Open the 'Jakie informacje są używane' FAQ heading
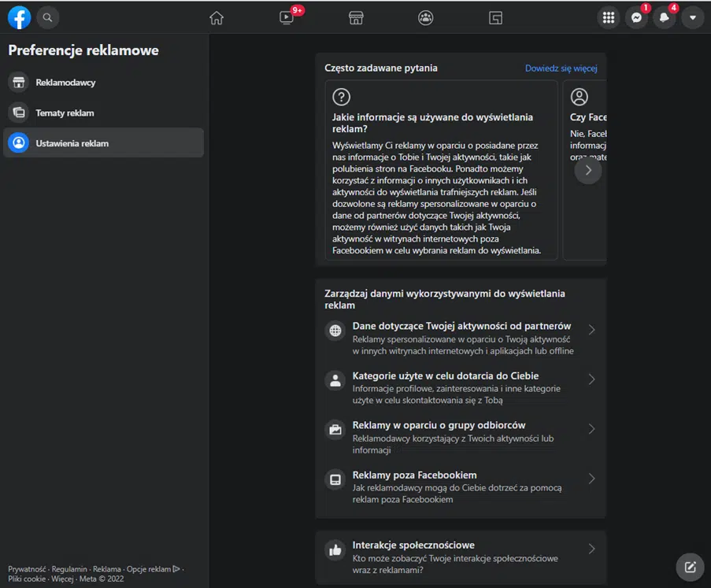The height and width of the screenshot is (588, 711). 432,123
